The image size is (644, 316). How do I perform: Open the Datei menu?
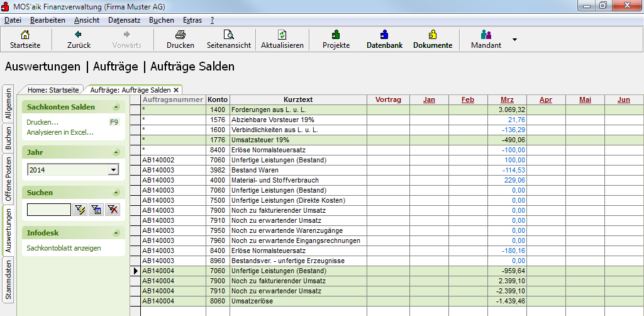point(13,20)
